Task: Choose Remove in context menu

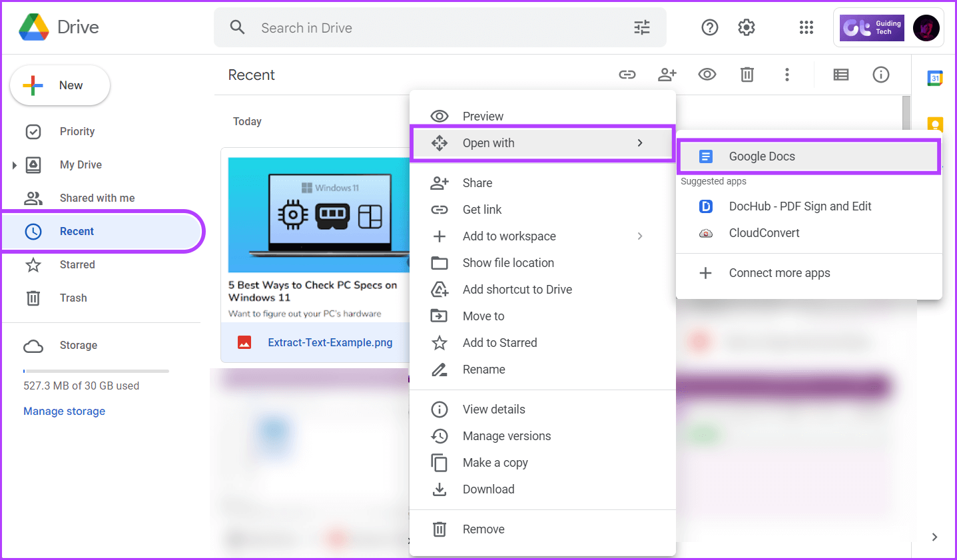Action: (x=543, y=529)
